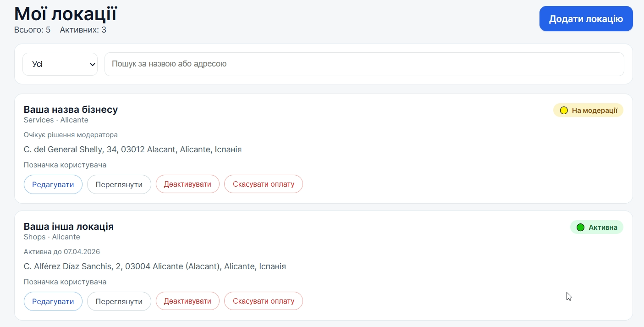Image resolution: width=644 pixels, height=327 pixels.
Task: Select 'Скасувати оплату' for 'Ваша назва бізнесу'
Action: pos(263,184)
